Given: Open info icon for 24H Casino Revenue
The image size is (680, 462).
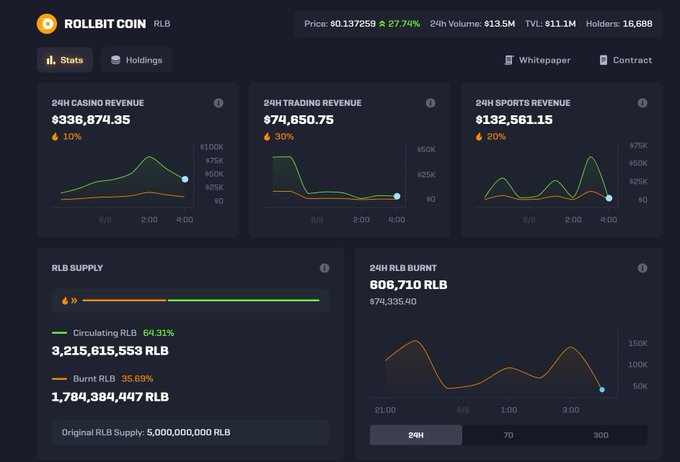Looking at the screenshot, I should (219, 103).
